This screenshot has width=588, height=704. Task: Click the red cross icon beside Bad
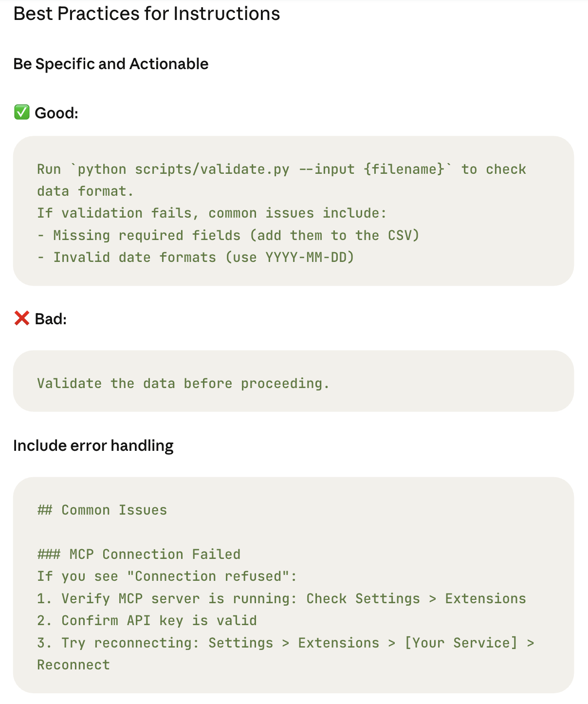tap(22, 318)
